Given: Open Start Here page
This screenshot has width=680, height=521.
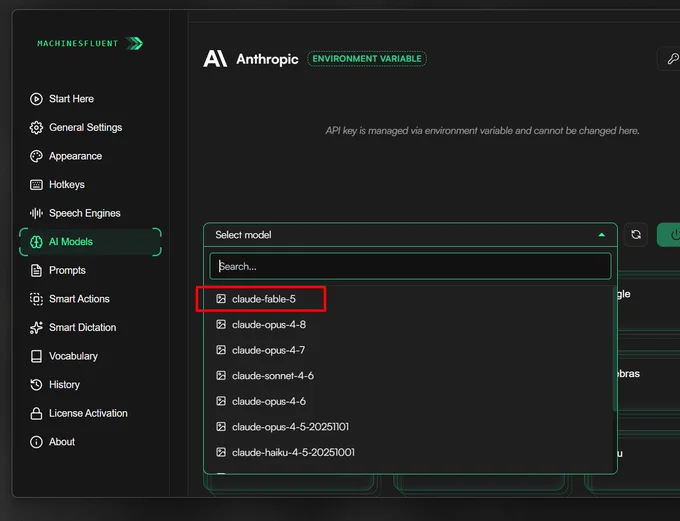Looking at the screenshot, I should tap(90, 99).
